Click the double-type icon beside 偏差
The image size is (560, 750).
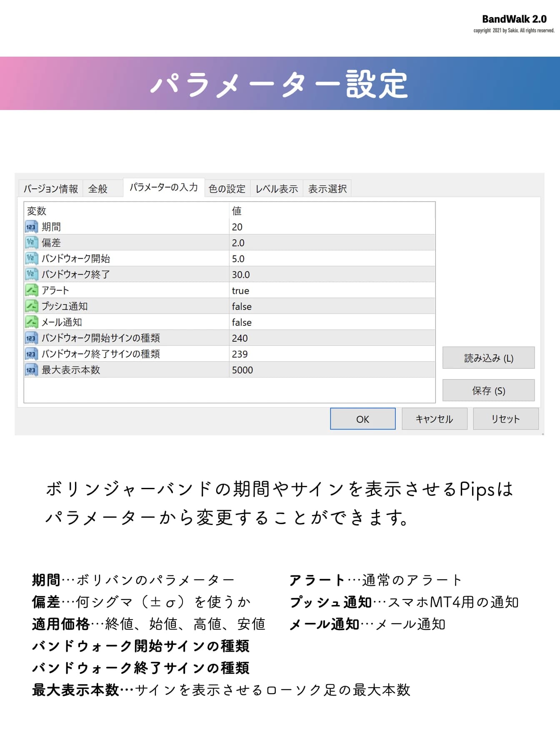[31, 242]
